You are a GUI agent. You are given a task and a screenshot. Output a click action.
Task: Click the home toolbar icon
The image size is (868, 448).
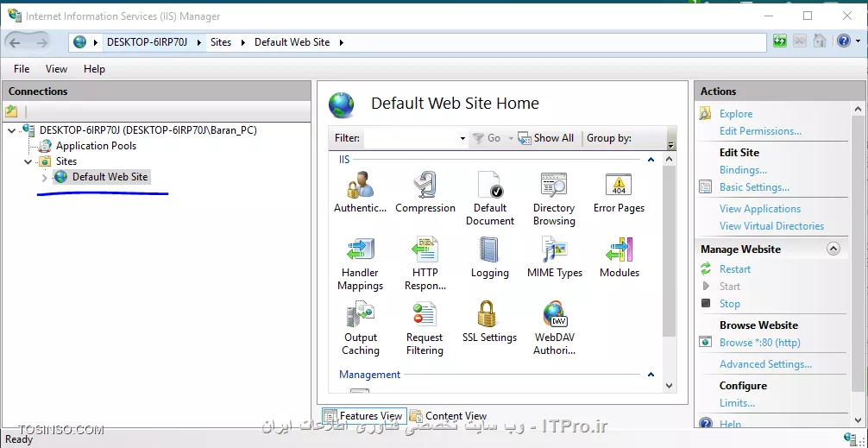pos(820,41)
